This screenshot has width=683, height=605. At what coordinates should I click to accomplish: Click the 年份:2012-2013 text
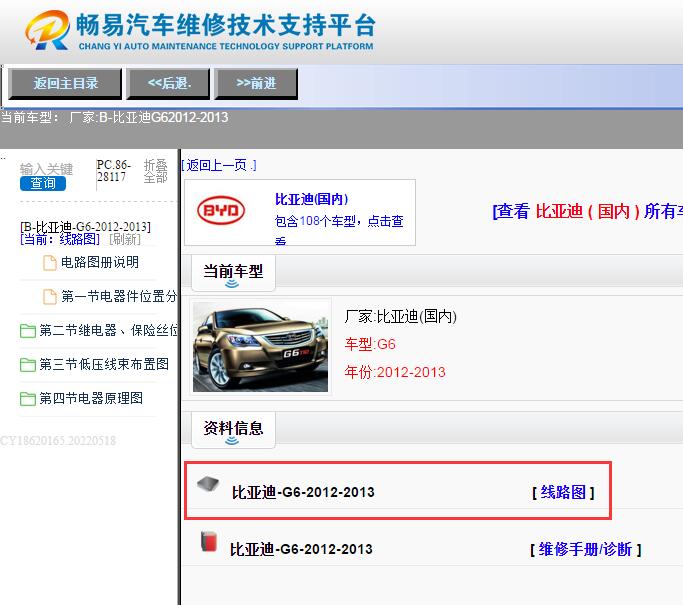395,372
